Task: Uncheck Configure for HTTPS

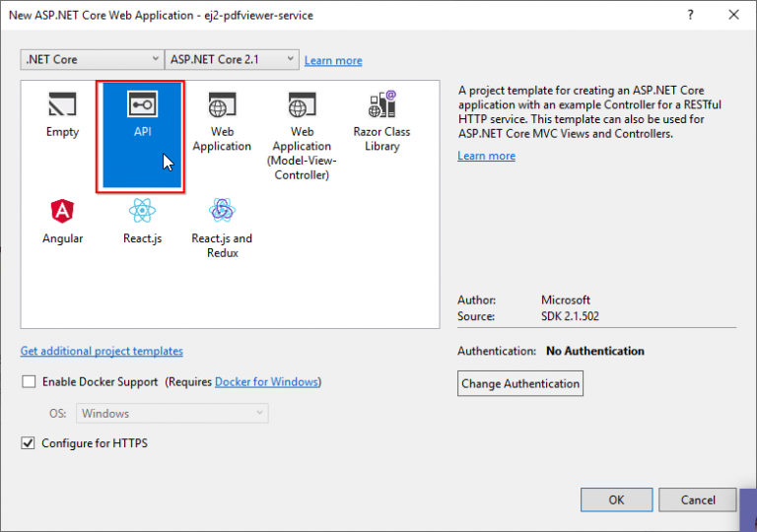Action: pos(29,443)
